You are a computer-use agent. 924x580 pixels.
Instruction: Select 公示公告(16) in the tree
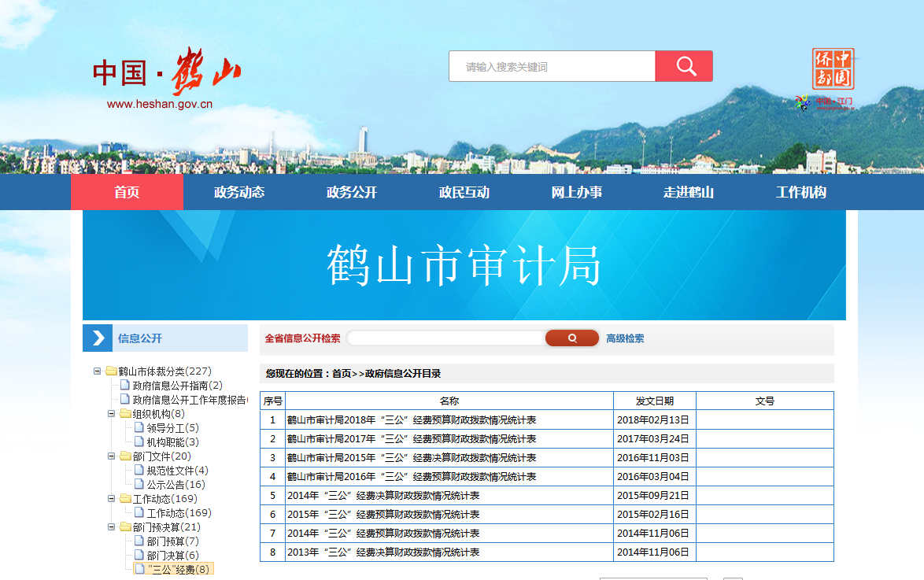pyautogui.click(x=176, y=485)
